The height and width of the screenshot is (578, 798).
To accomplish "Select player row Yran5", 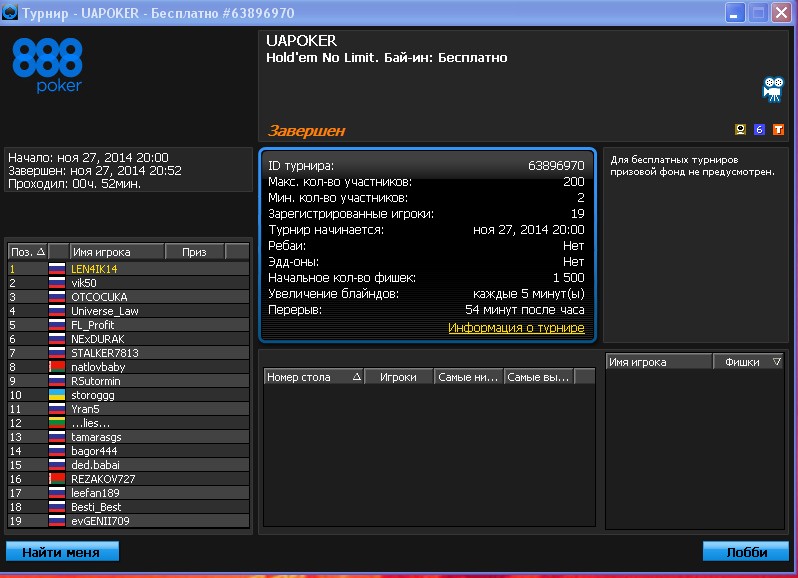I will click(129, 409).
